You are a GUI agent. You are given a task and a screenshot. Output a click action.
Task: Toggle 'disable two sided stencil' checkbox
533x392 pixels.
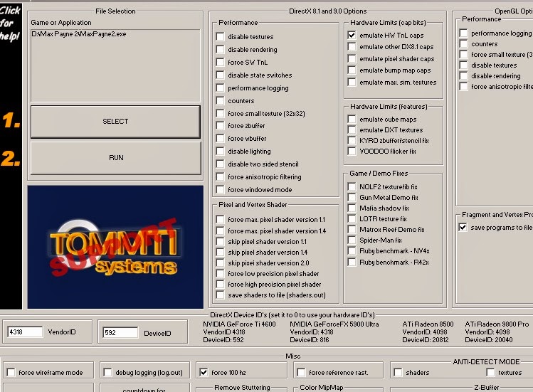pyautogui.click(x=221, y=164)
